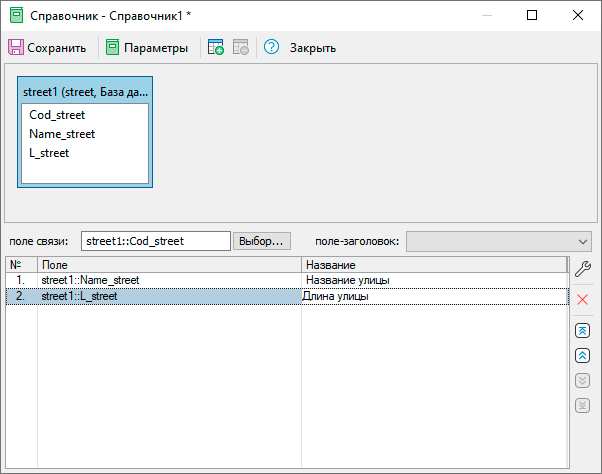The height and width of the screenshot is (474, 602).
Task: Click the add table icon
Action: coord(216,48)
